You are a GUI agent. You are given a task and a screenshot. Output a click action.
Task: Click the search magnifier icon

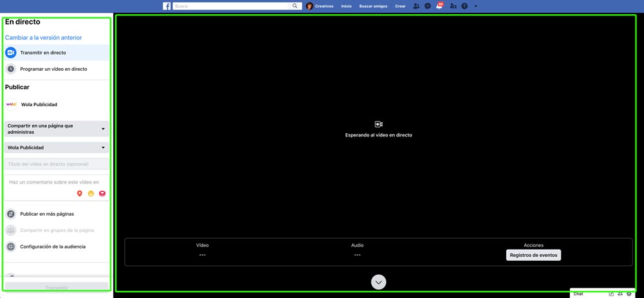coord(295,6)
